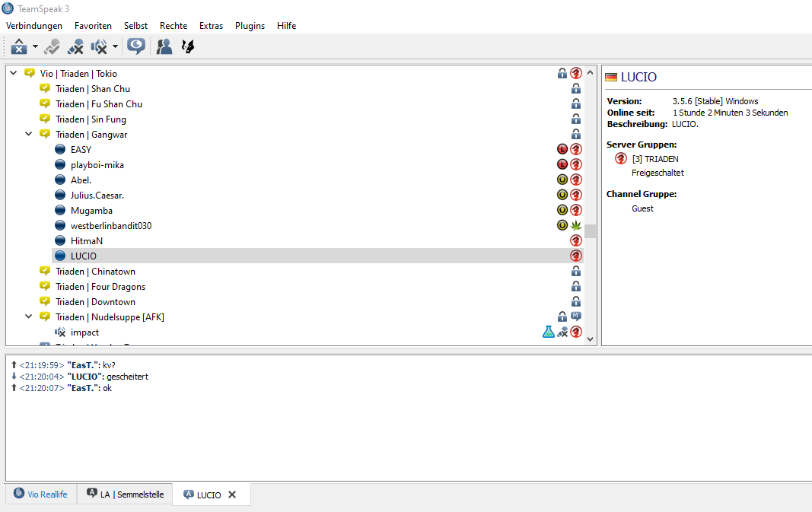This screenshot has height=512, width=812.
Task: Collapse the Triaden | Gangwar channel
Action: [29, 134]
